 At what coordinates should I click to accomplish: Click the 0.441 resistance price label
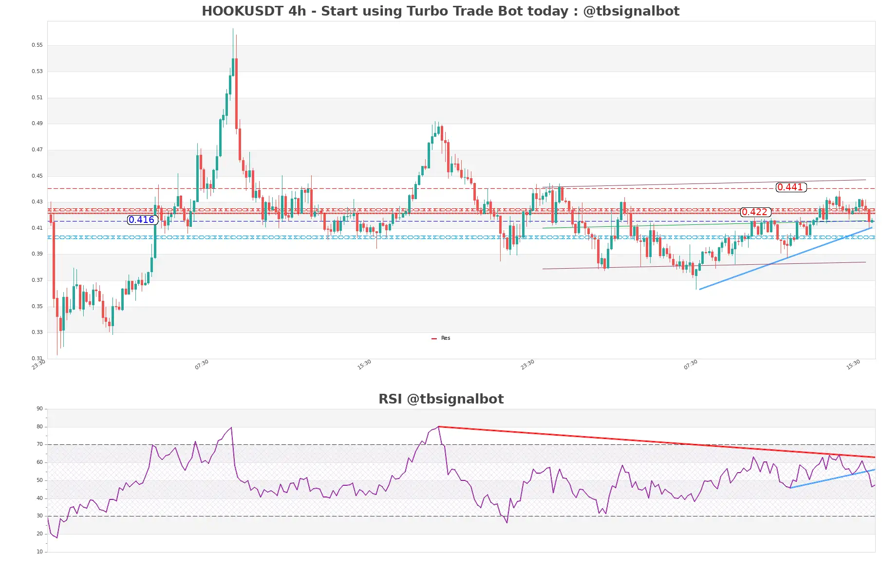click(x=791, y=187)
